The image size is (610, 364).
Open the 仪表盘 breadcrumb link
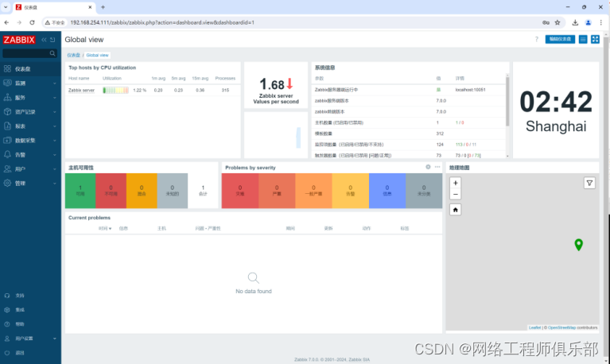(73, 55)
